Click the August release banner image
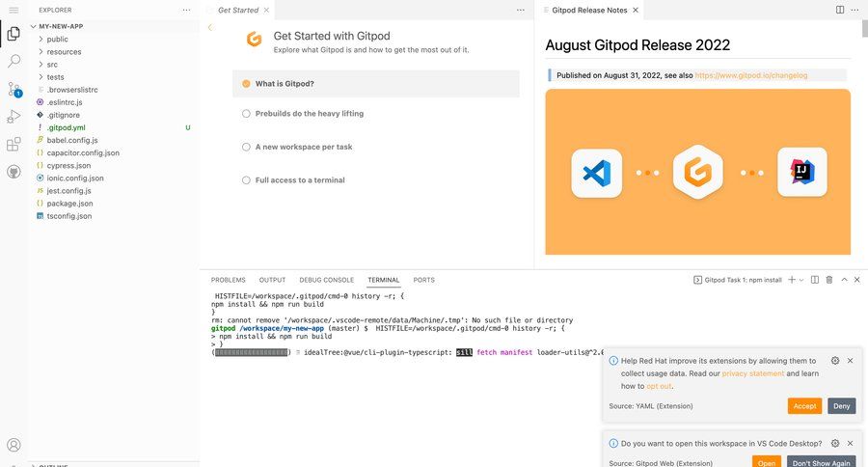868x467 pixels. point(697,172)
